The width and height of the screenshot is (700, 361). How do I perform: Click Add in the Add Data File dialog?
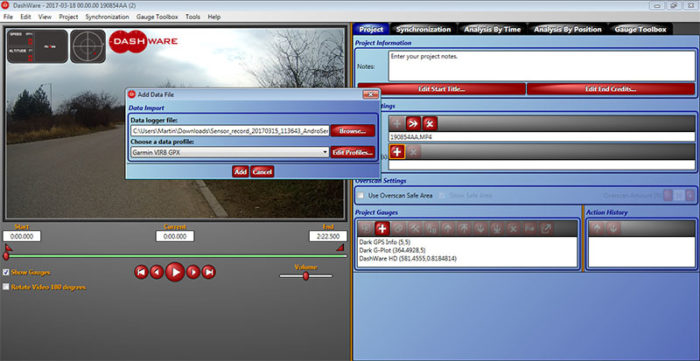240,171
